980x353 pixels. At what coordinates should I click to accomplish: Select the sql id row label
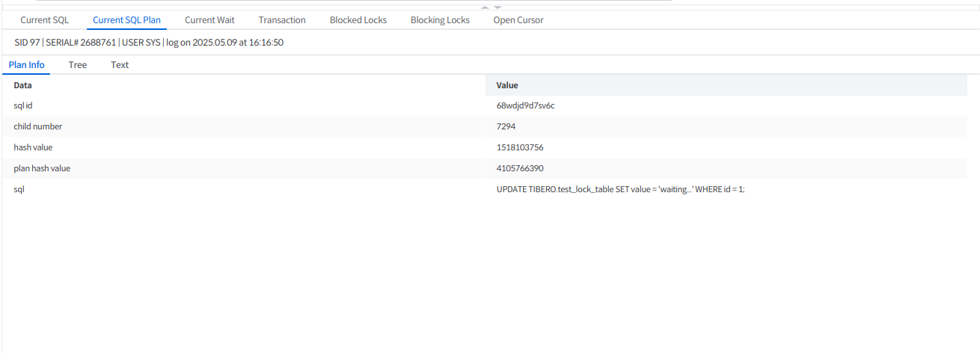pos(24,105)
